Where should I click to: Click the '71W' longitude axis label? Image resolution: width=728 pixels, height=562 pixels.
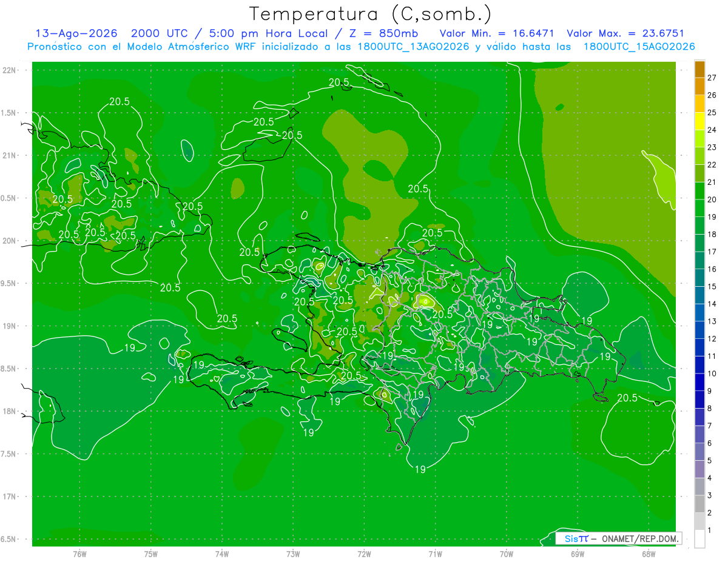[435, 554]
